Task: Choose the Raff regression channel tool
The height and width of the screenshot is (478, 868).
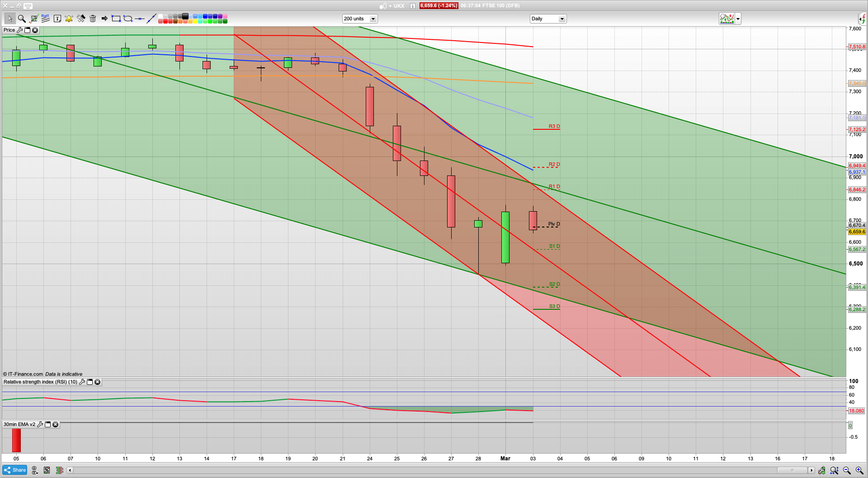Action: (x=45, y=19)
